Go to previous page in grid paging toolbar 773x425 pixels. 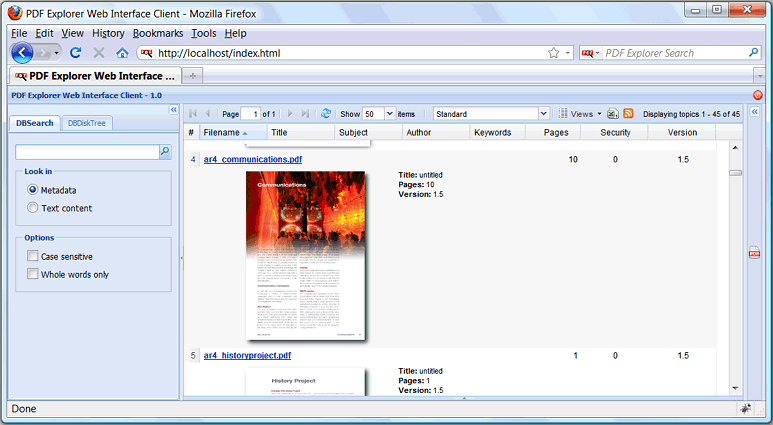(208, 114)
